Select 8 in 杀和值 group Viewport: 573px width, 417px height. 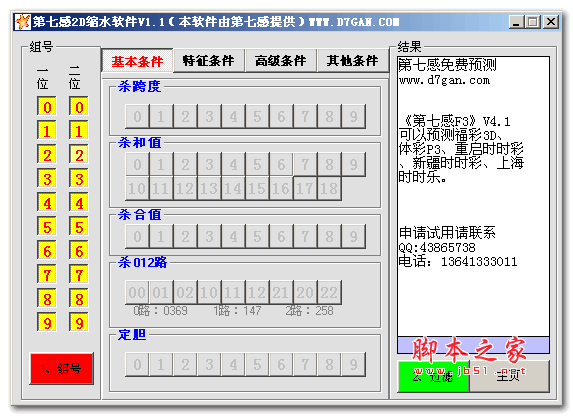pos(329,164)
